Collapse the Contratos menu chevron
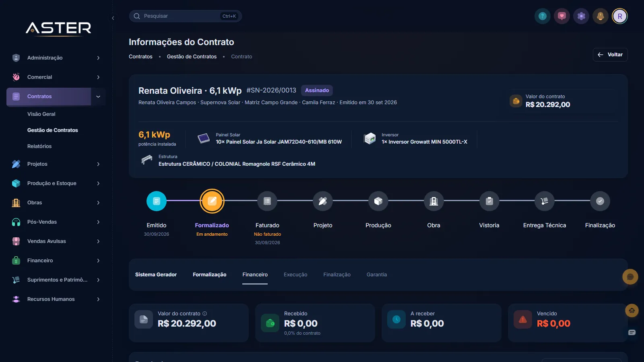Viewport: 644px width, 362px height. pyautogui.click(x=98, y=97)
